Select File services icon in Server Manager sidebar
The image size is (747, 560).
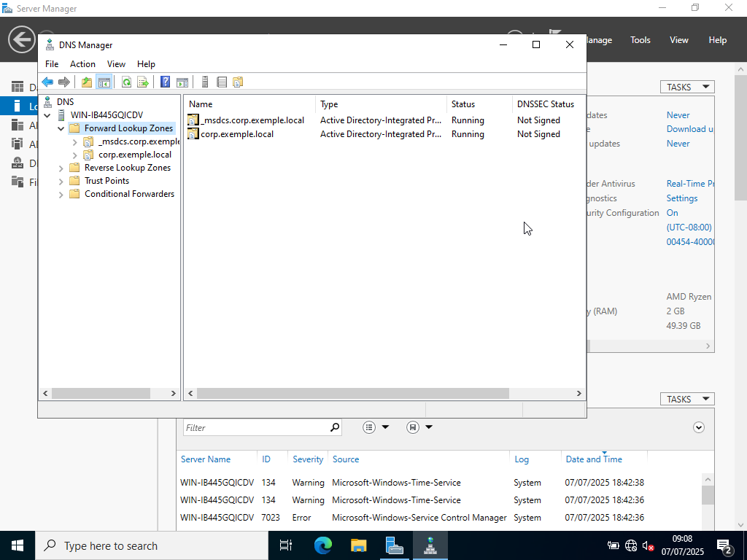18,182
